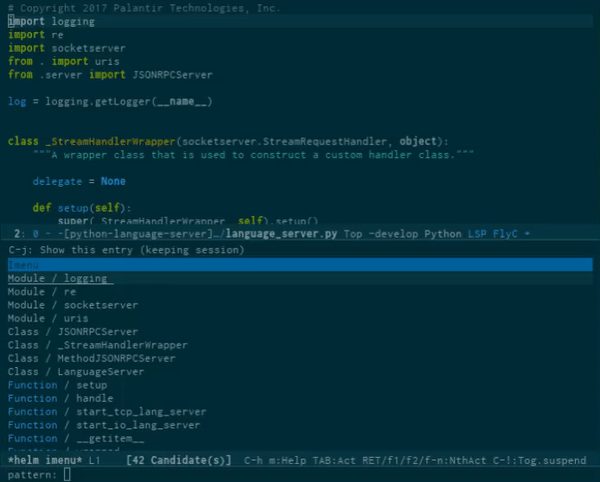Screen dimensions: 600x482
Task: Click the '[42 Candidate(s)]' count
Action: [x=179, y=460]
